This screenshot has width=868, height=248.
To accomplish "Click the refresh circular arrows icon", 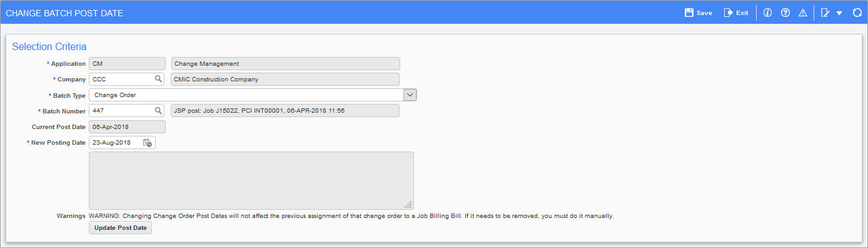I will click(857, 13).
